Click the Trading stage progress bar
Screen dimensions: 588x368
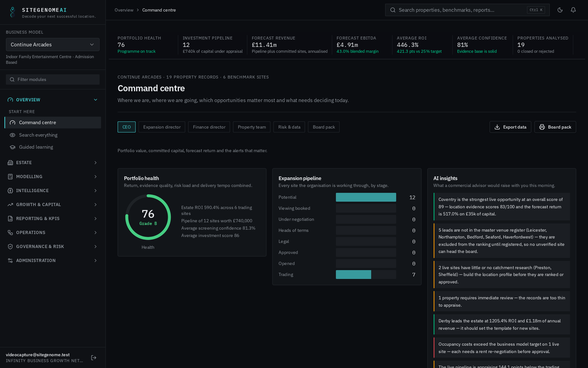tap(366, 275)
